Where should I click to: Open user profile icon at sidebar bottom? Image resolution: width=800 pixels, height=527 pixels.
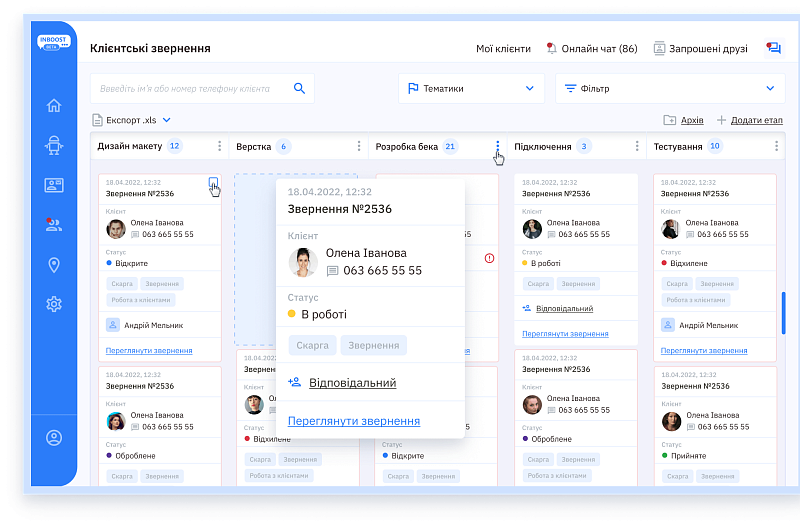coord(54,437)
